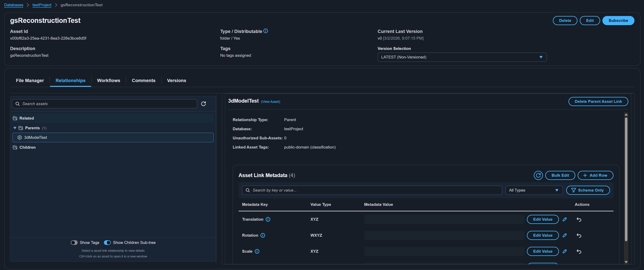The width and height of the screenshot is (644, 270).
Task: Select the Relationships tab
Action: (70, 81)
